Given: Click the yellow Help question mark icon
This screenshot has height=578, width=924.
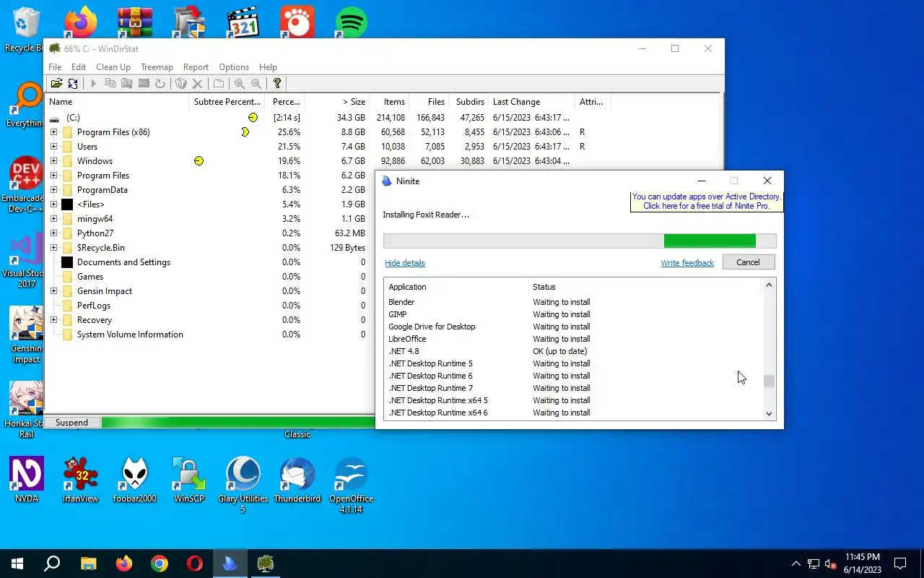Looking at the screenshot, I should (276, 84).
